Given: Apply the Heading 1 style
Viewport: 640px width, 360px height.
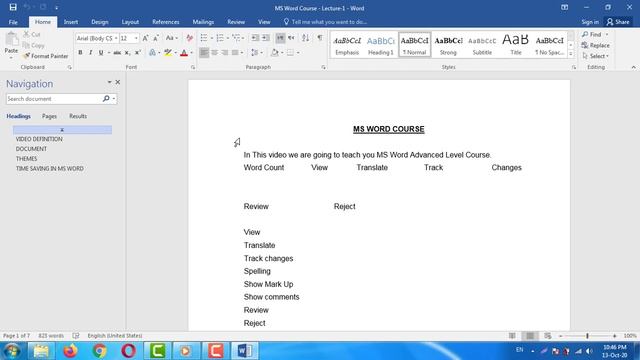Looking at the screenshot, I should [380, 45].
